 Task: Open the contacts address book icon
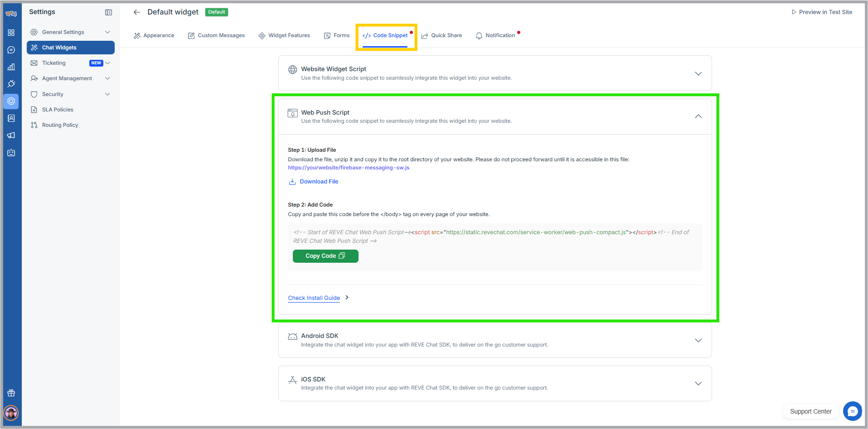(11, 118)
